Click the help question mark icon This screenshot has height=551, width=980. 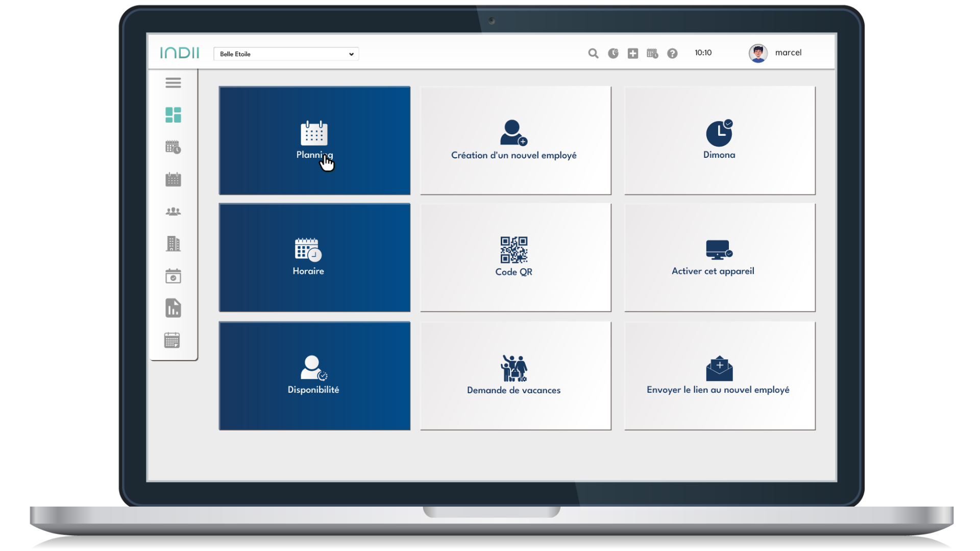(672, 53)
